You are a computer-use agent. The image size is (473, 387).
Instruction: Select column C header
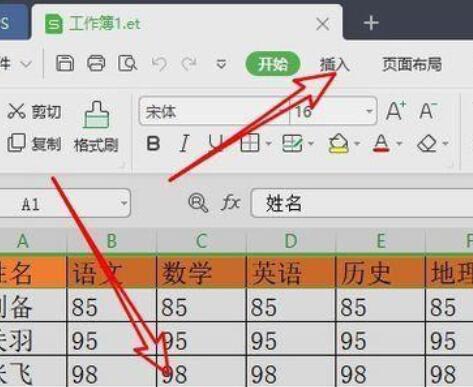[x=201, y=241]
